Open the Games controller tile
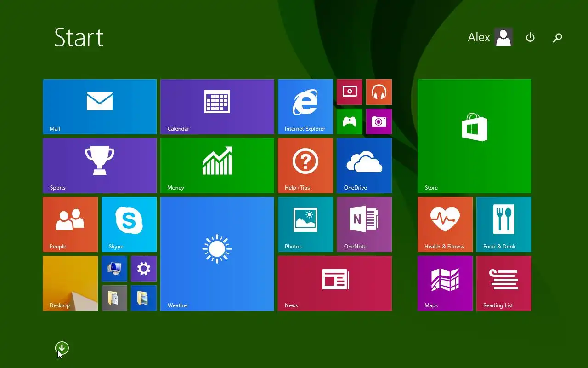The width and height of the screenshot is (588, 368). (350, 121)
